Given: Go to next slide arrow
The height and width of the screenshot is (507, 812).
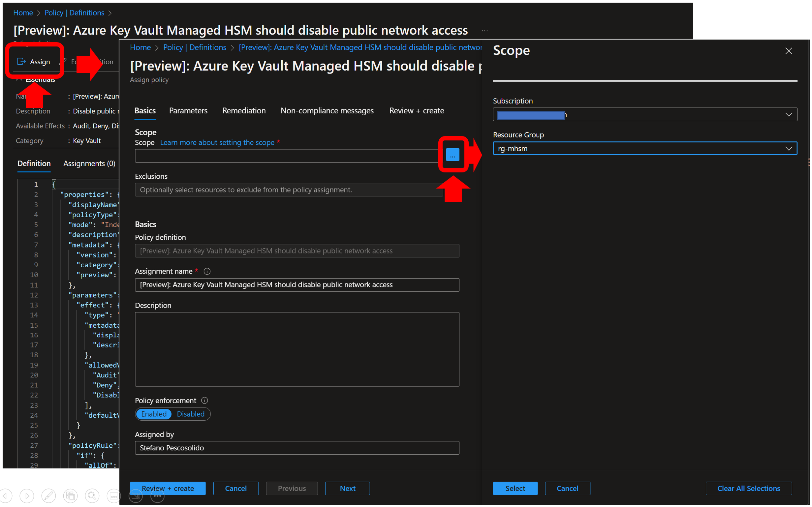Looking at the screenshot, I should click(x=27, y=496).
